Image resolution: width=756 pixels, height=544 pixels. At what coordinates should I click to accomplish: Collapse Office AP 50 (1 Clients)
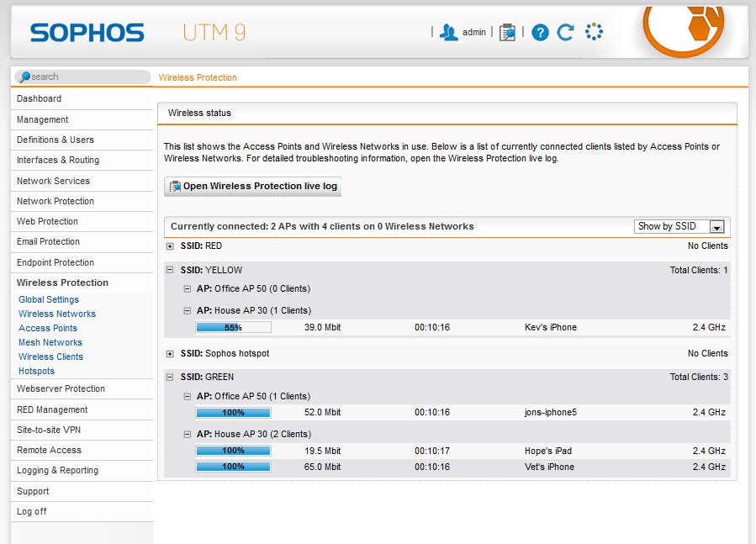tap(187, 396)
